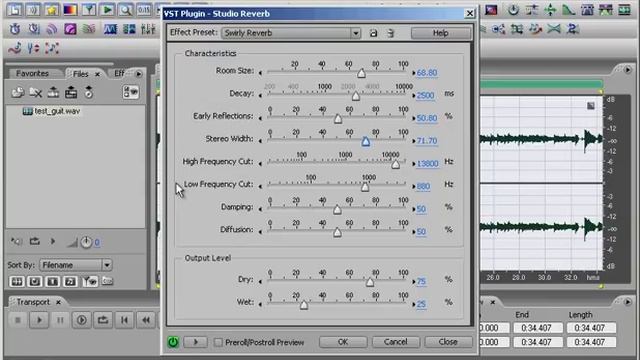Screen dimensions: 640x360
Task: Click the Transport play button
Action: (39, 320)
